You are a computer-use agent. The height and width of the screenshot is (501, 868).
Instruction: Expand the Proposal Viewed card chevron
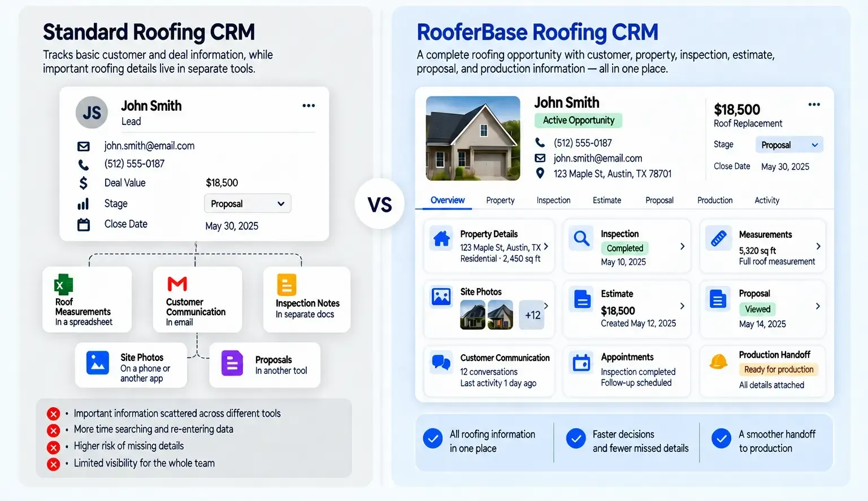coord(818,306)
